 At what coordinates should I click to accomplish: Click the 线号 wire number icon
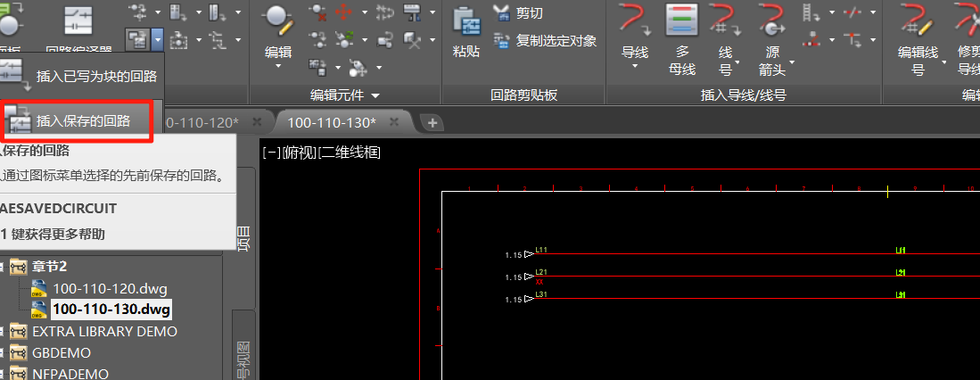[725, 21]
